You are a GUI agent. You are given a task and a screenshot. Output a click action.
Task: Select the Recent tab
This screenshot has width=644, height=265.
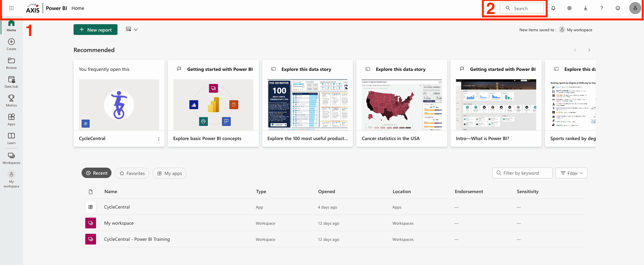coord(97,173)
